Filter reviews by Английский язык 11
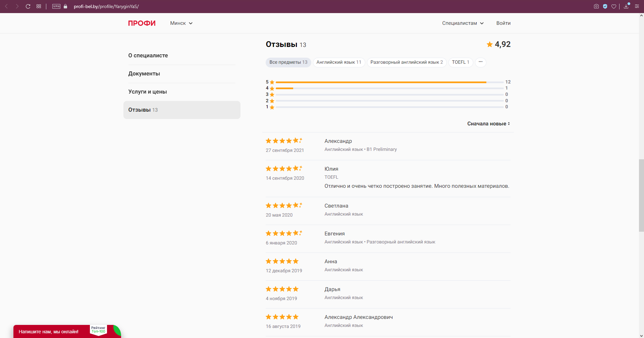644x338 pixels. [x=339, y=62]
